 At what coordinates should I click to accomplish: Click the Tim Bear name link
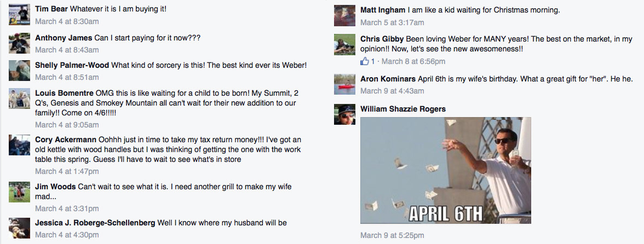pos(51,9)
